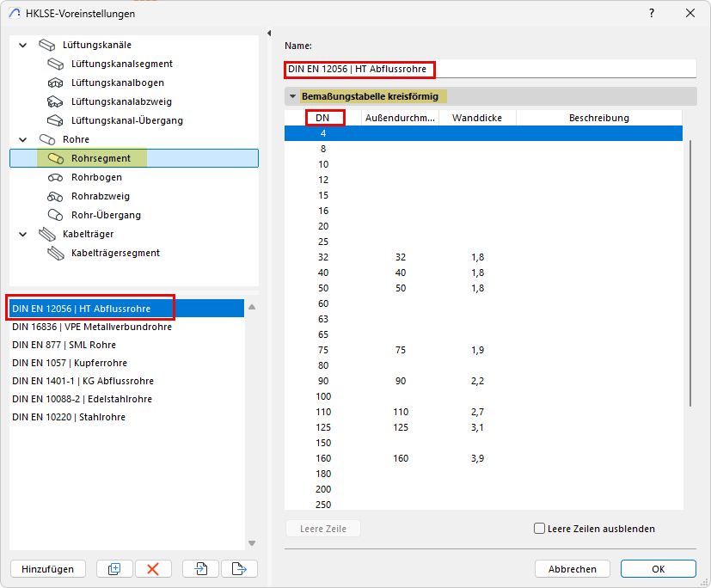The height and width of the screenshot is (588, 711).
Task: Select the Lüftungskanalbogen tree item
Action: pos(118,83)
